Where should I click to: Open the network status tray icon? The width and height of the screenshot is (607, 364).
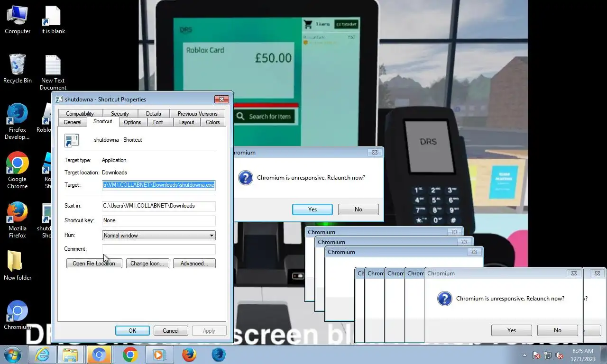click(548, 355)
